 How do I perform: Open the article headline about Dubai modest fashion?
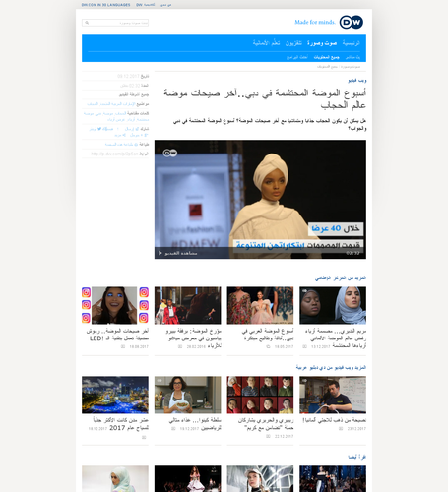(265, 98)
